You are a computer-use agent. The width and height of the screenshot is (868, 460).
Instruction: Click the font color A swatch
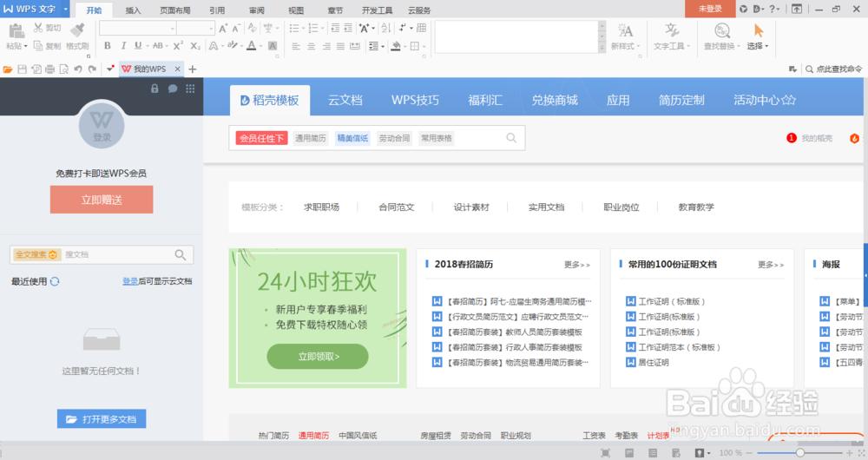tap(252, 46)
